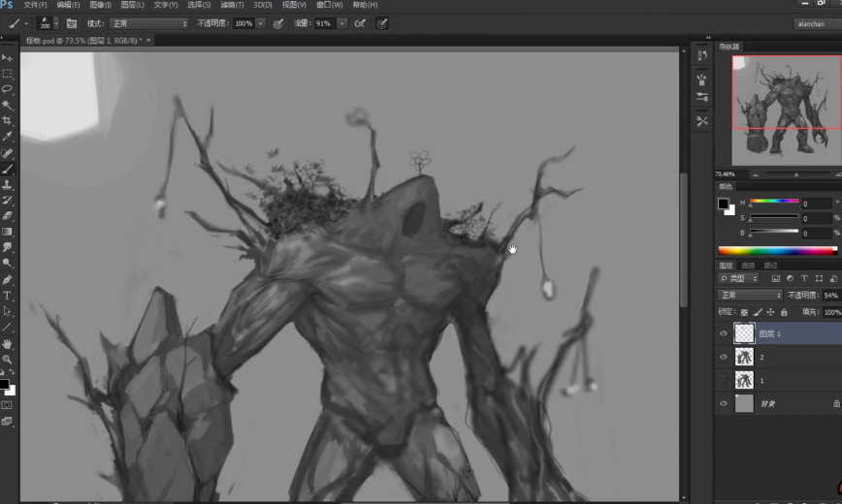Select the Smudge tool
Viewport: 842px width, 504px height.
point(7,247)
